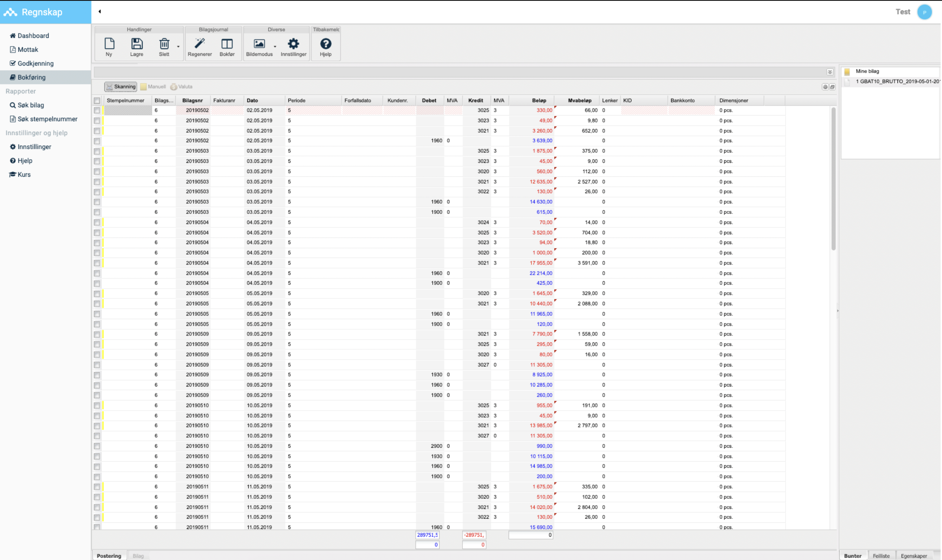Open Innstillinger gear in toolbar
The height and width of the screenshot is (560, 942).
tap(293, 44)
